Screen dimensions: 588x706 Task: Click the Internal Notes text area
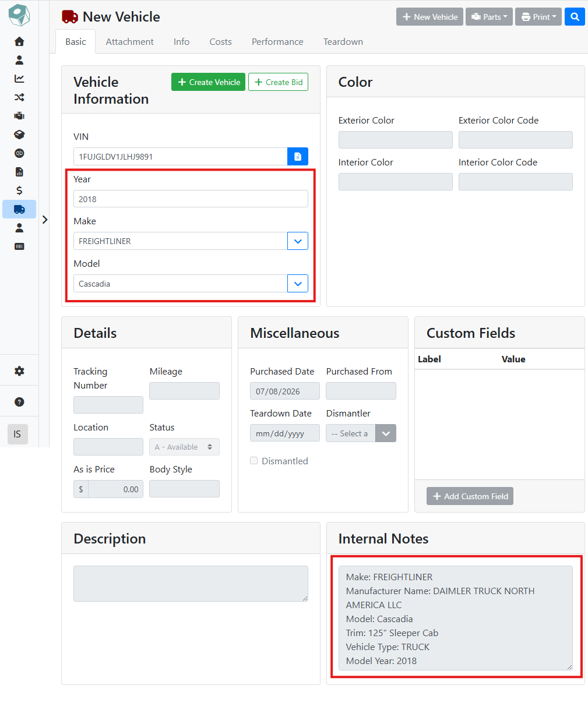click(456, 618)
